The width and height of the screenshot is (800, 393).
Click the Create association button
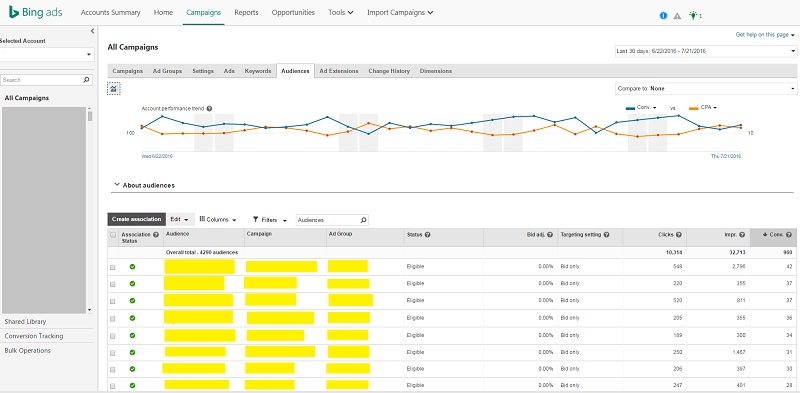pos(137,219)
